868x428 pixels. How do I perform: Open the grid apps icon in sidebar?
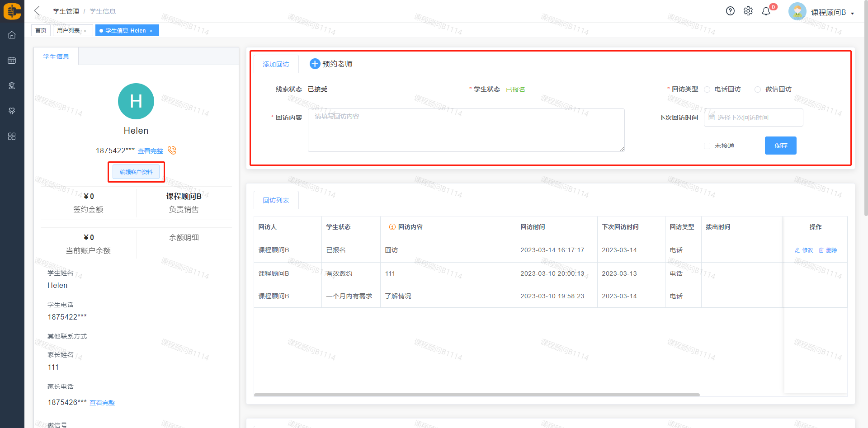[x=12, y=136]
